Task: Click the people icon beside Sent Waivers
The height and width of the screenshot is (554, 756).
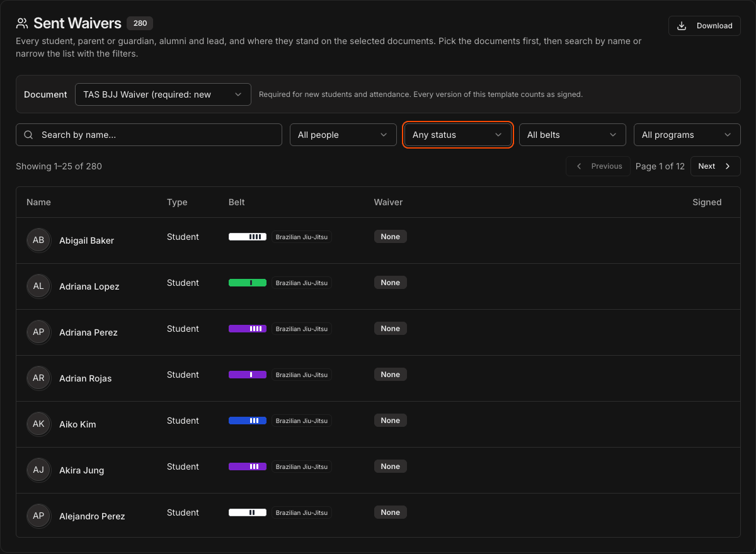Action: [22, 23]
